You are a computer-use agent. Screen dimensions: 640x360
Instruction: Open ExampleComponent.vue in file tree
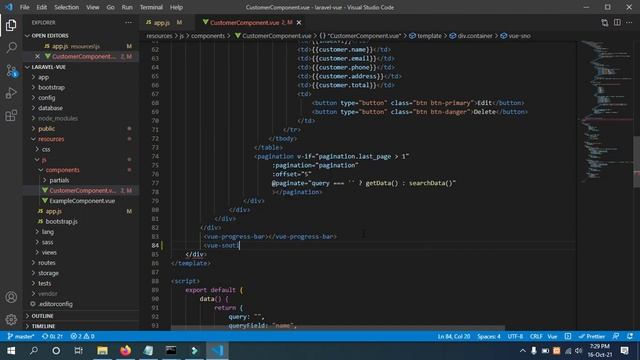point(82,201)
